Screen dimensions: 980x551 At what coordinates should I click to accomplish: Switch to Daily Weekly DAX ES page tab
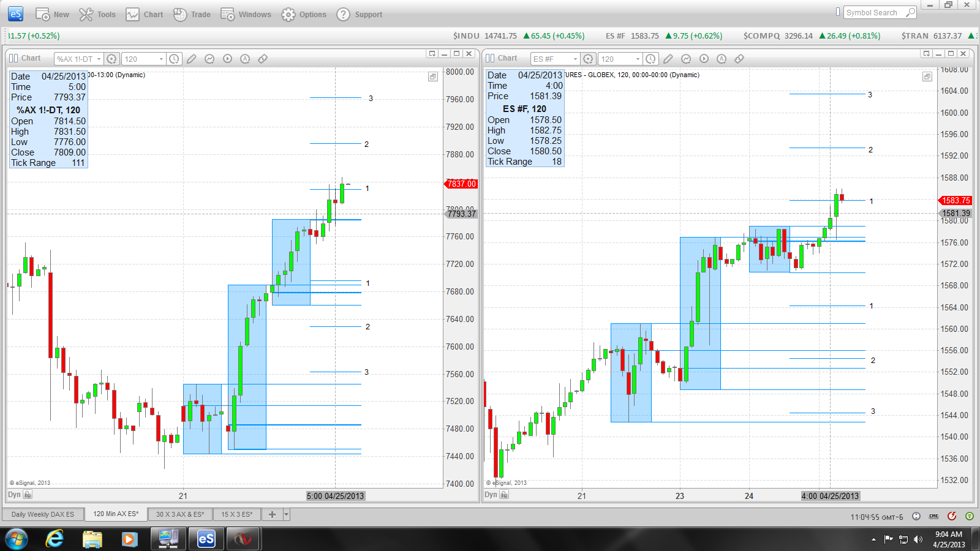pyautogui.click(x=43, y=514)
